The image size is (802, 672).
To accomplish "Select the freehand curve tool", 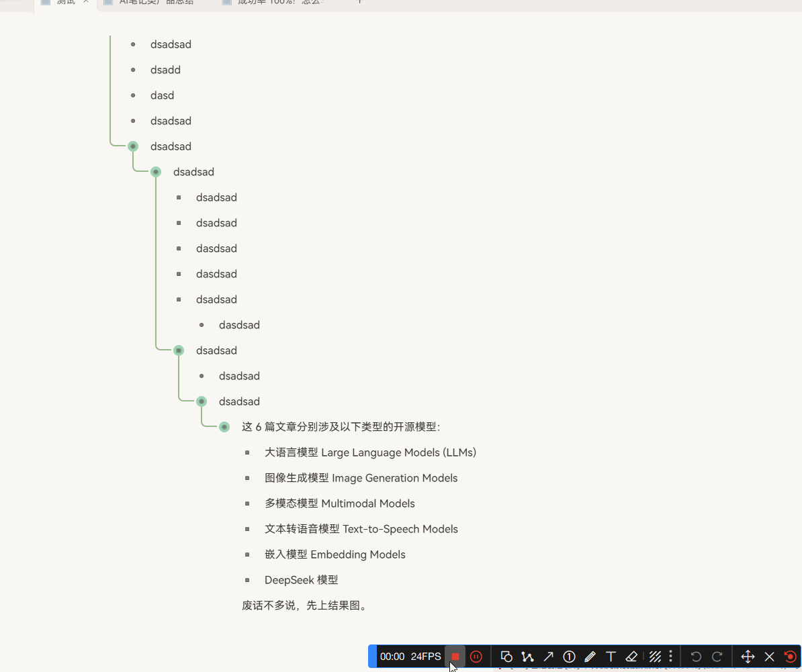I will (527, 657).
